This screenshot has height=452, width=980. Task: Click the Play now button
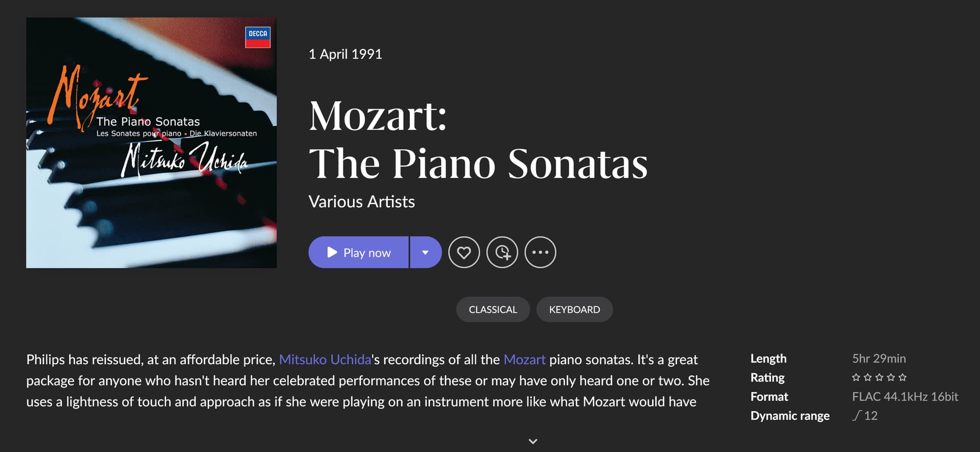pyautogui.click(x=359, y=252)
